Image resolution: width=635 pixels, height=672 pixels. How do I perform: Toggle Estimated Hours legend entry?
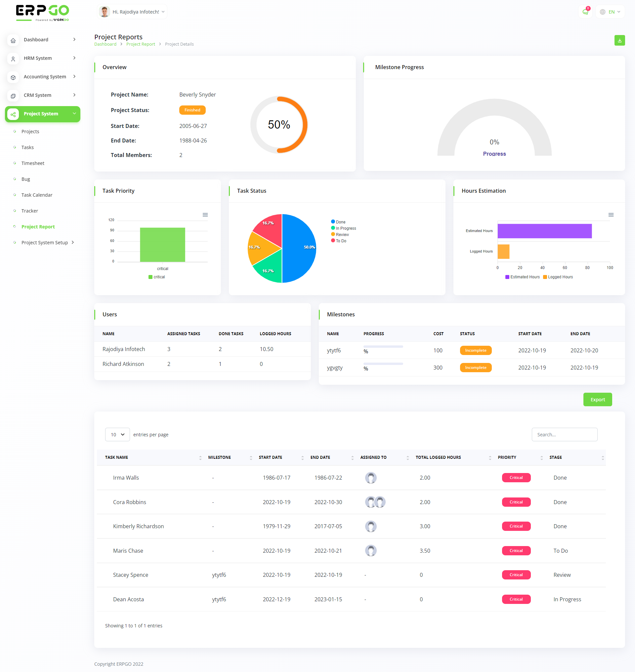point(522,277)
